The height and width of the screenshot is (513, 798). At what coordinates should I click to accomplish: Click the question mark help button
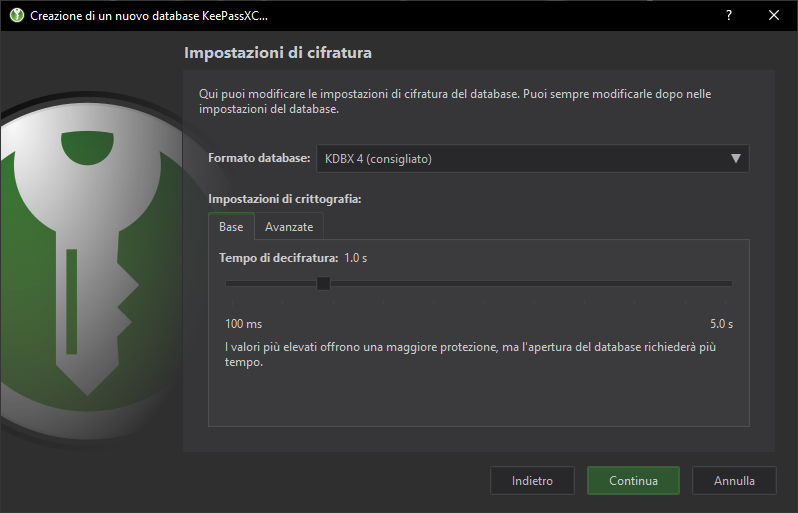[729, 16]
